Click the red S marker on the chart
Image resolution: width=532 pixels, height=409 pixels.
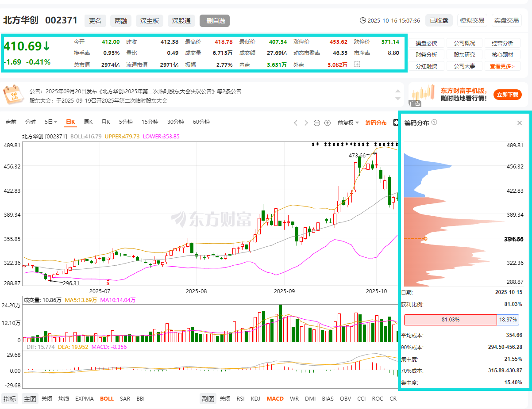pos(108,282)
